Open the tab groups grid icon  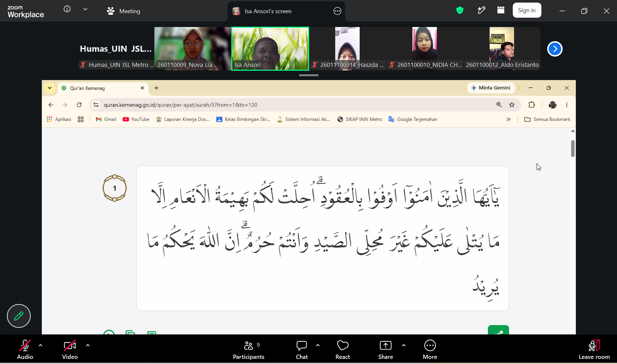[x=81, y=119]
